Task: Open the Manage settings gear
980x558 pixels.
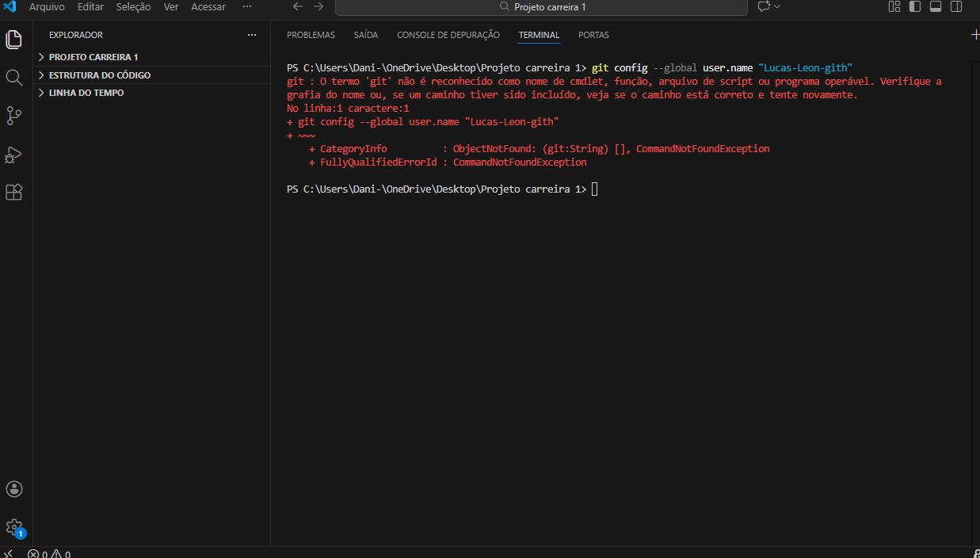Action: (13, 527)
